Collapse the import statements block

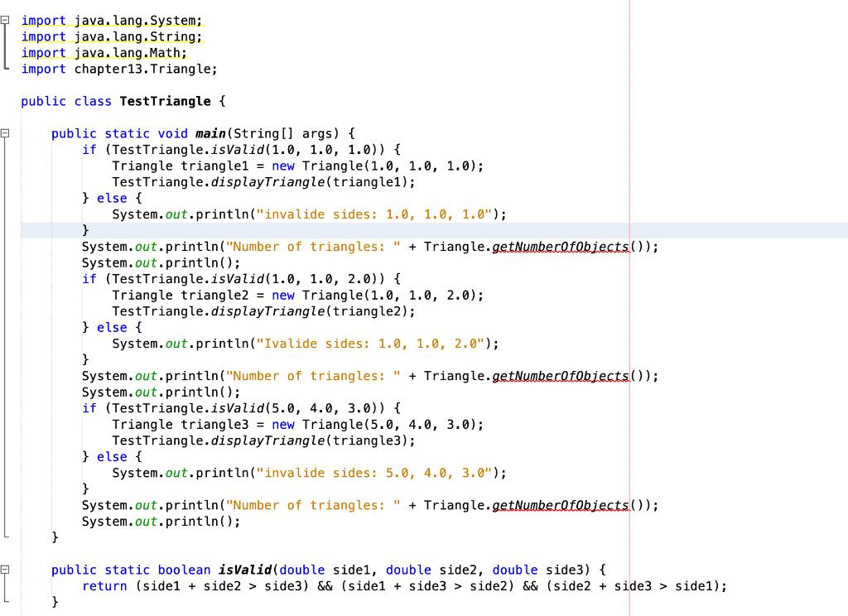(x=5, y=20)
